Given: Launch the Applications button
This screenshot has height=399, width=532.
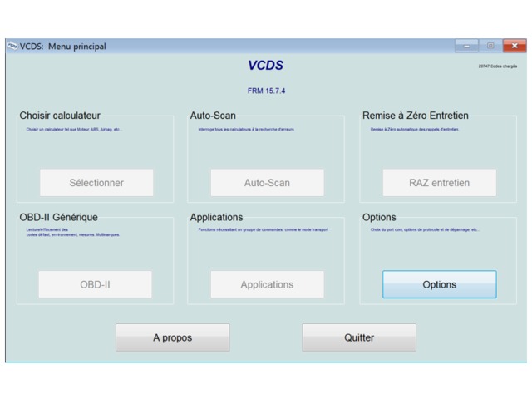Looking at the screenshot, I should pos(267,284).
